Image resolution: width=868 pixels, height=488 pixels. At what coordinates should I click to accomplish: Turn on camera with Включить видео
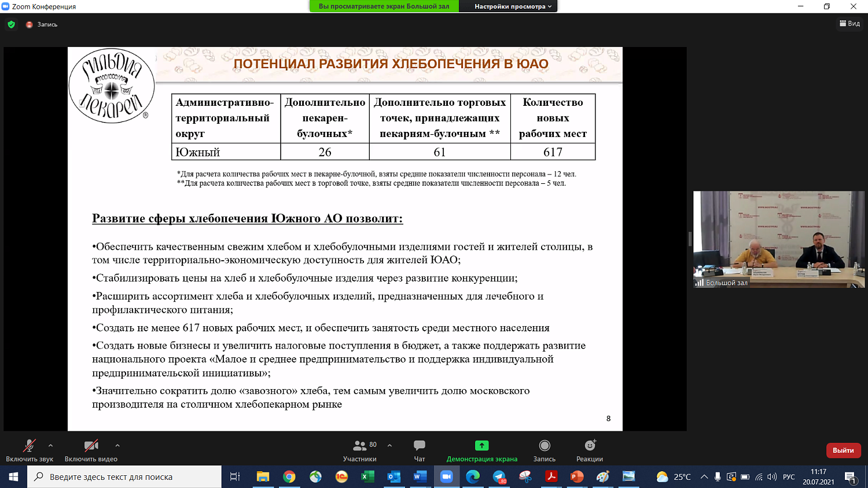pyautogui.click(x=91, y=450)
